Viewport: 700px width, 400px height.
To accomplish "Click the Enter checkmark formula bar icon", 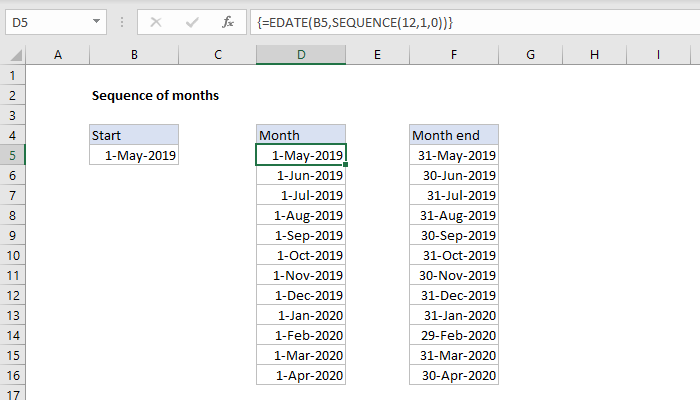I will (x=190, y=21).
